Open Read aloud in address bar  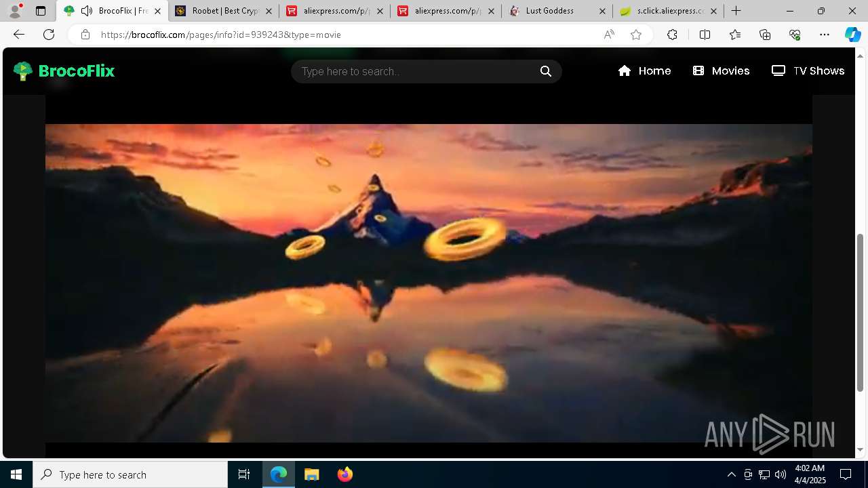pos(609,35)
